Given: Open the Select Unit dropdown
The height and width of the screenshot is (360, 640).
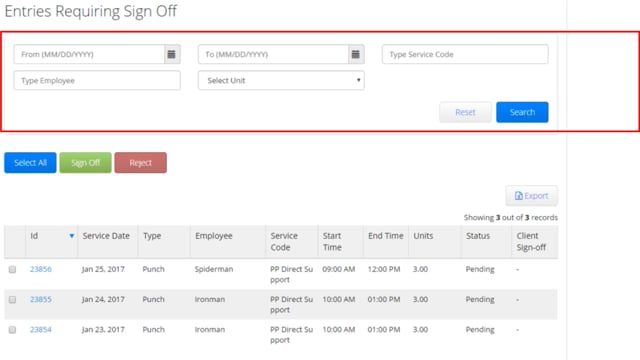Looking at the screenshot, I should 281,80.
